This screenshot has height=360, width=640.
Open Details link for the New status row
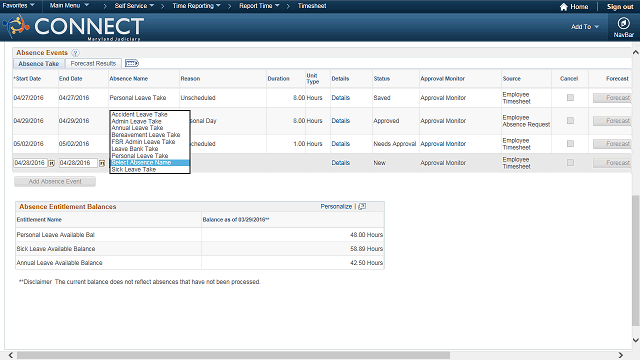pyautogui.click(x=340, y=163)
